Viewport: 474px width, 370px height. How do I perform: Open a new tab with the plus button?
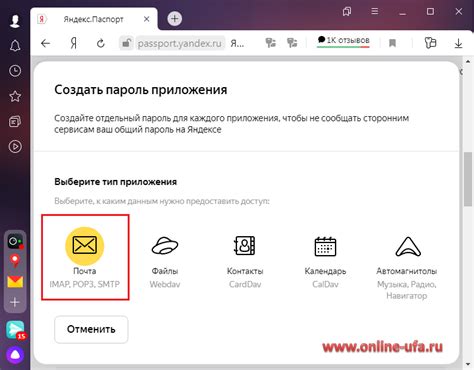pos(174,19)
